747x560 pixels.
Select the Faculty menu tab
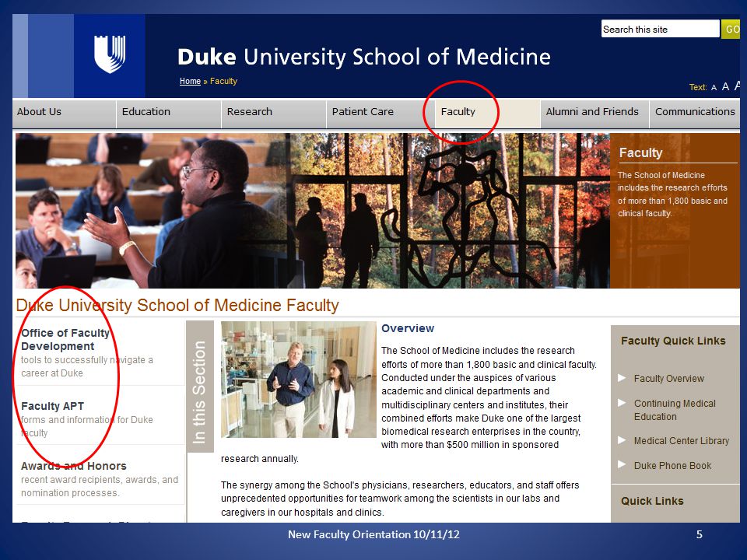[487, 114]
